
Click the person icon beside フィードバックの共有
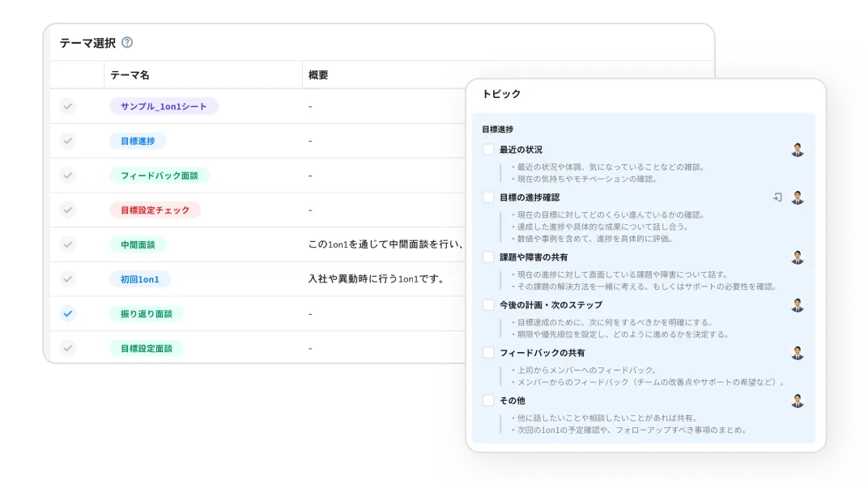click(x=800, y=354)
